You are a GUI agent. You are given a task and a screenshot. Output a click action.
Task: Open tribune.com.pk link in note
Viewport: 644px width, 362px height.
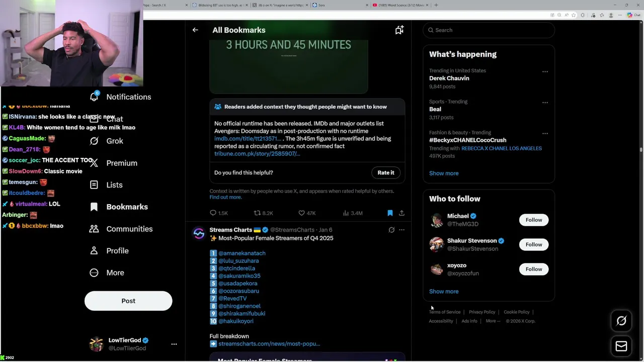pos(257,154)
